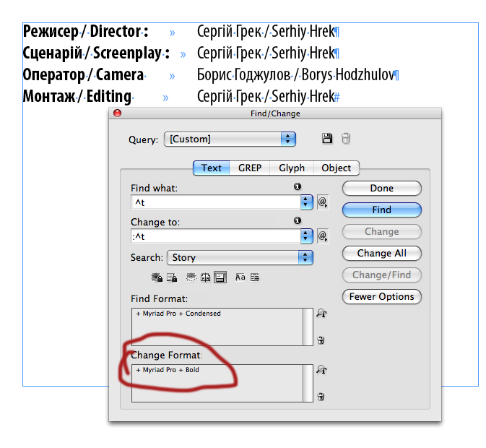Toggle Whole Word icon
The height and width of the screenshot is (448, 486).
pyautogui.click(x=255, y=277)
